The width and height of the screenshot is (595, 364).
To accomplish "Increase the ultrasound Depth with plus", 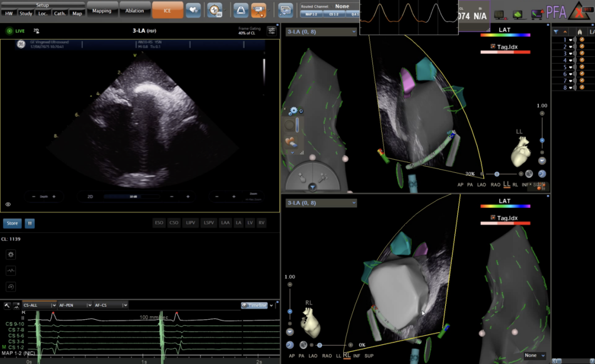I will point(54,197).
